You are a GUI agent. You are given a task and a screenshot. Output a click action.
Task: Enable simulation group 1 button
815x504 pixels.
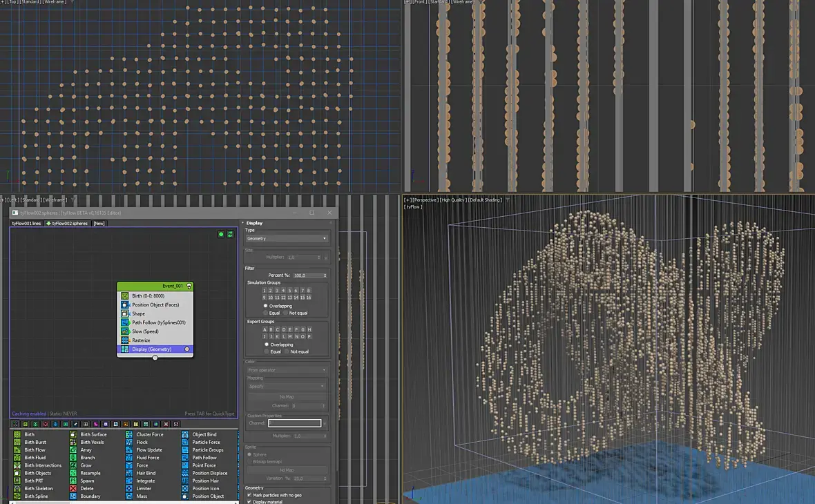tap(264, 291)
